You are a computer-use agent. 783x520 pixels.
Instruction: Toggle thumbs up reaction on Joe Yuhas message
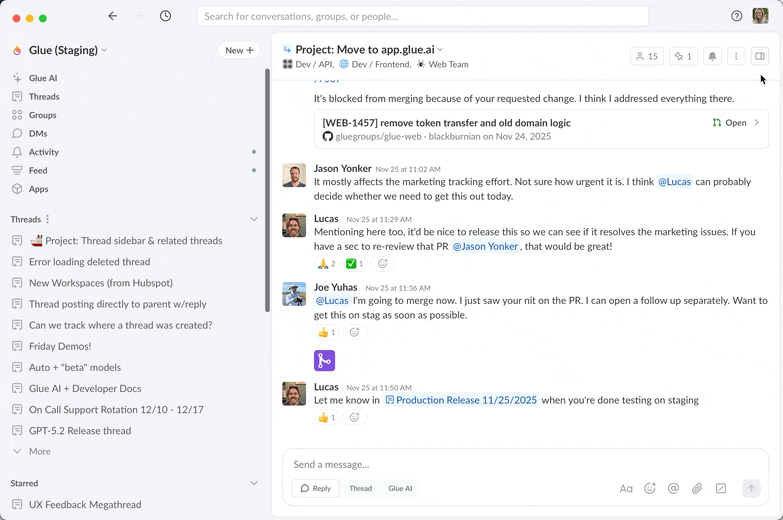click(x=327, y=332)
